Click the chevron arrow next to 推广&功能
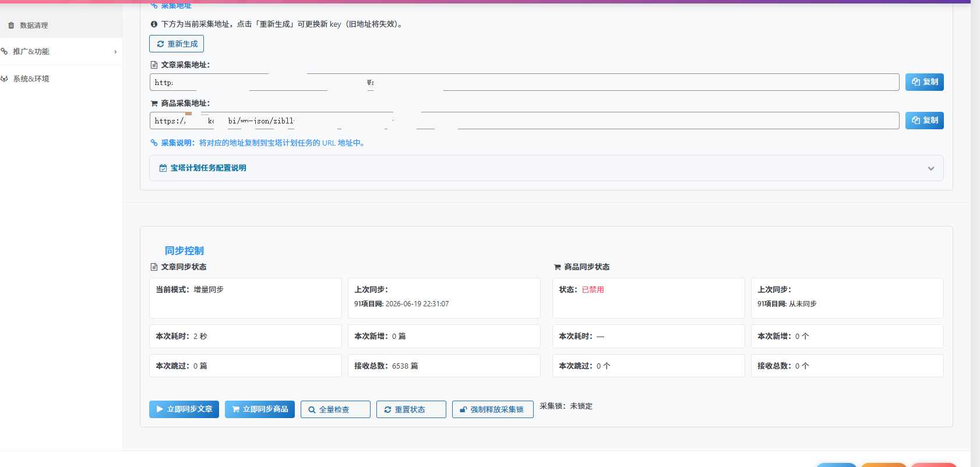 pyautogui.click(x=115, y=52)
